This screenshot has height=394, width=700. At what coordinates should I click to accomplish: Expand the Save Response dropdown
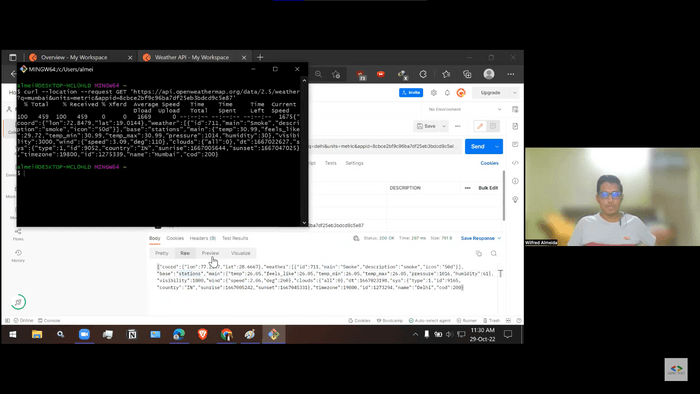tap(499, 238)
